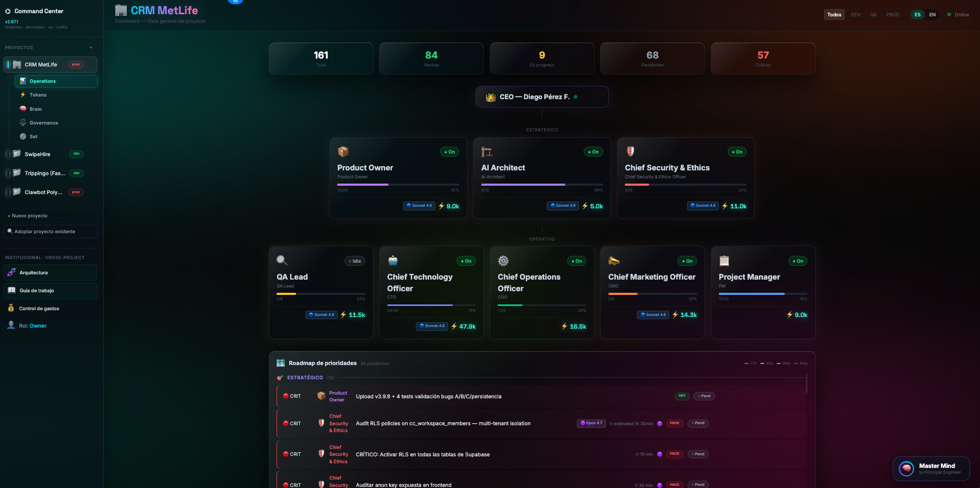Image resolution: width=980 pixels, height=488 pixels.
Task: Click the 57 Críticas stat card
Action: (763, 59)
